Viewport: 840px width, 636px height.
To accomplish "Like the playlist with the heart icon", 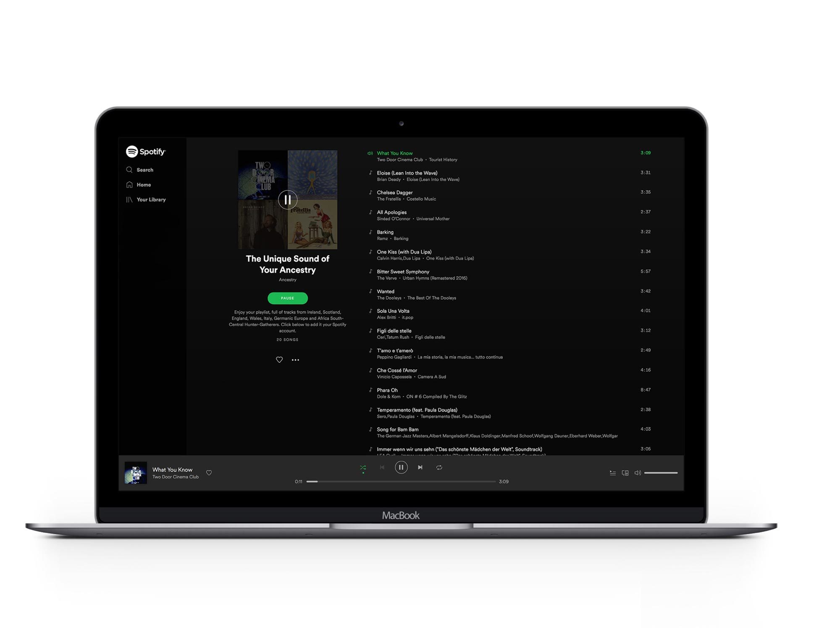I will (x=279, y=360).
